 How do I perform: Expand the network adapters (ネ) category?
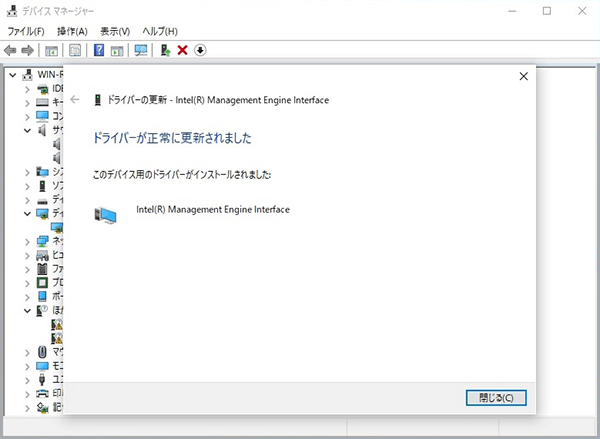(x=27, y=242)
